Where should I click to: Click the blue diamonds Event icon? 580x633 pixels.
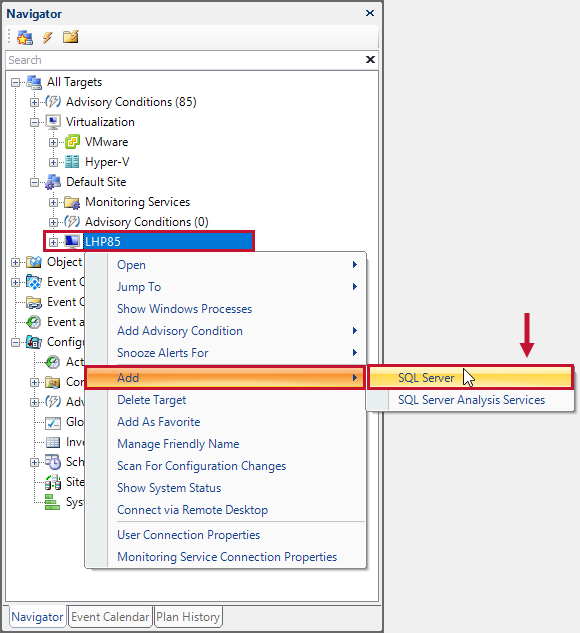click(x=34, y=282)
